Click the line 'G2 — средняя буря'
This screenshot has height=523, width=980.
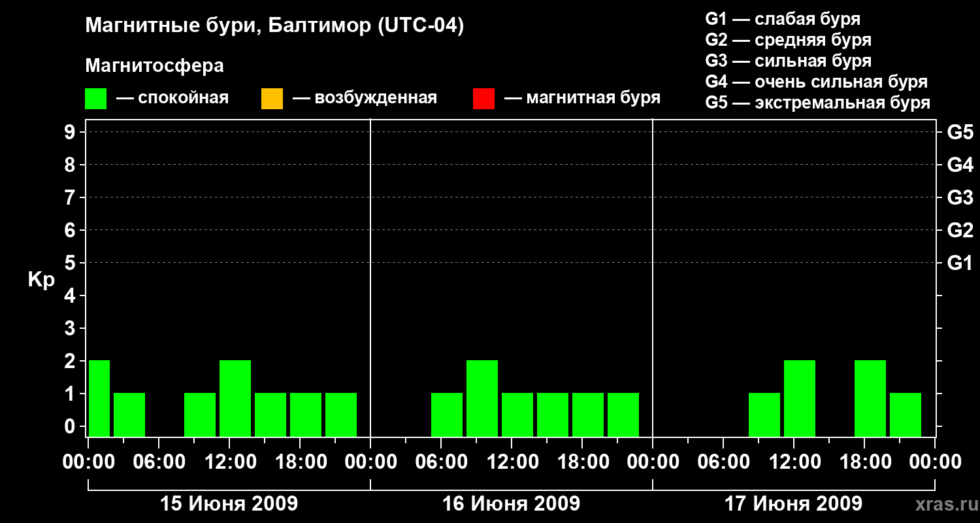click(x=789, y=40)
